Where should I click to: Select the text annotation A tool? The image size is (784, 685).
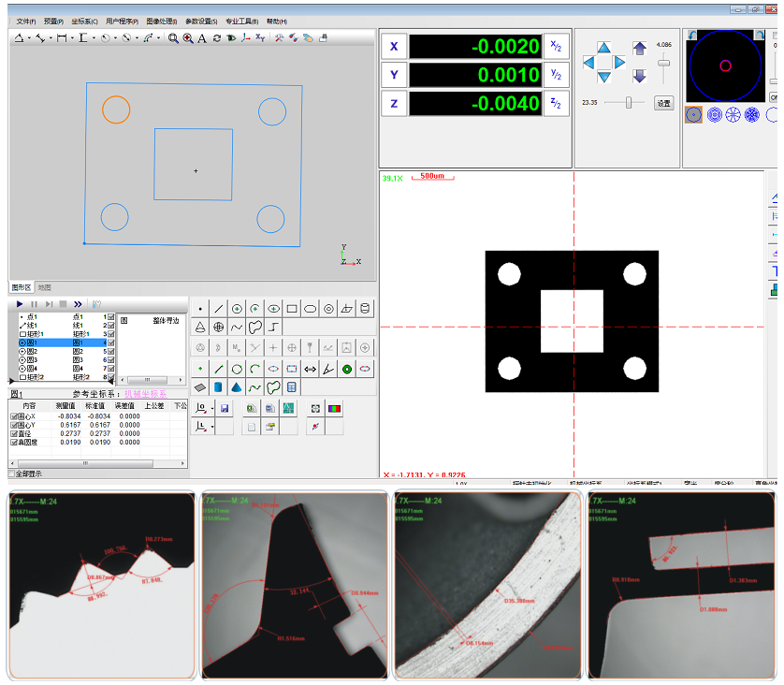point(202,38)
